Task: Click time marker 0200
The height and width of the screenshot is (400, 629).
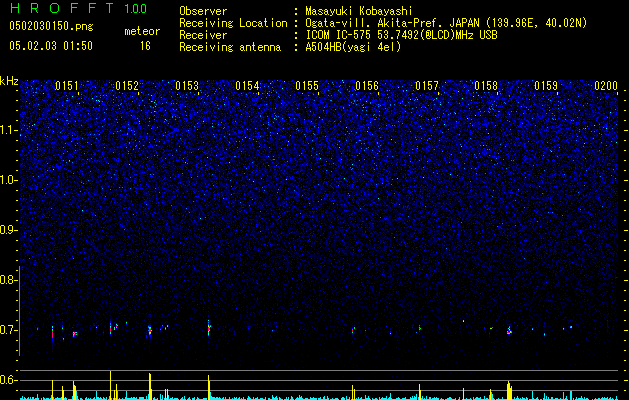Action: pyautogui.click(x=606, y=86)
